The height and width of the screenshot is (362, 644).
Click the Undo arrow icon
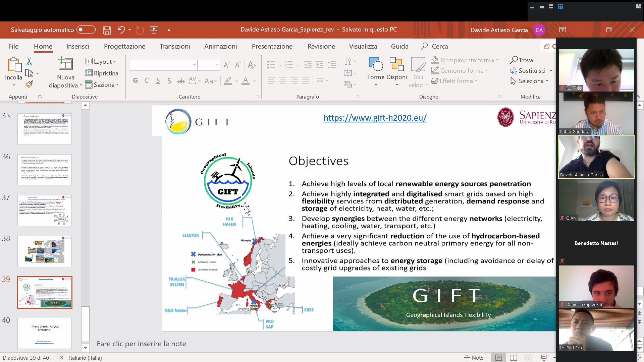click(121, 30)
